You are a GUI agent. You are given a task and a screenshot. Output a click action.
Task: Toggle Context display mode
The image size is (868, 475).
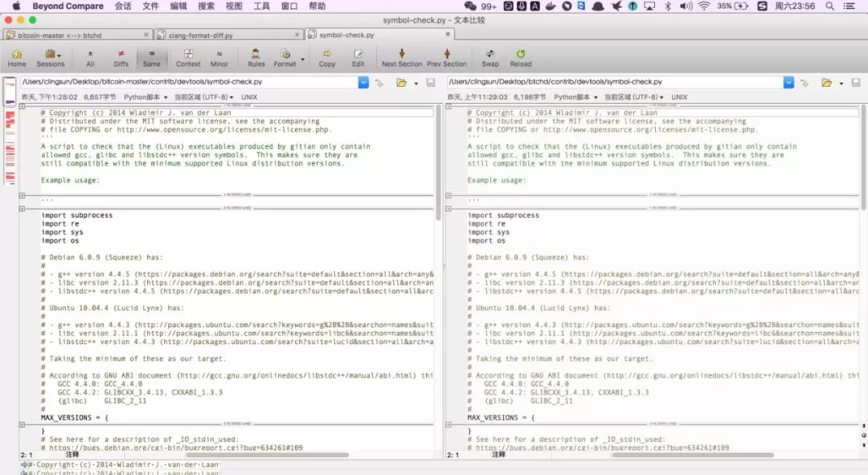point(188,58)
